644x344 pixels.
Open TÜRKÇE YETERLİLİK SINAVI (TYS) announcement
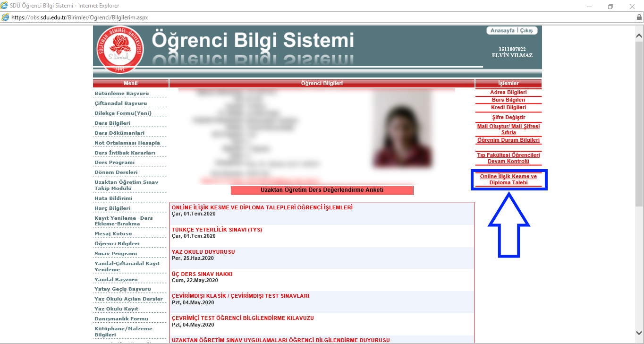[x=217, y=230]
